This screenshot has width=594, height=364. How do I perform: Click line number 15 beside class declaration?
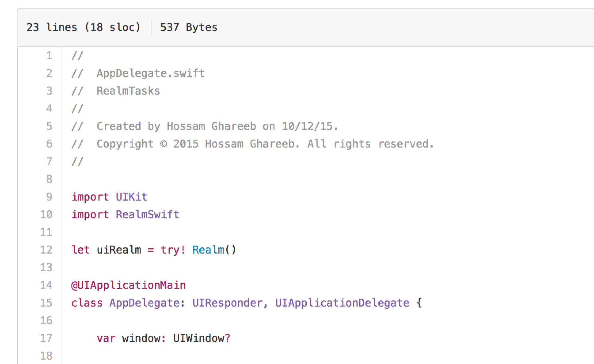(x=46, y=303)
